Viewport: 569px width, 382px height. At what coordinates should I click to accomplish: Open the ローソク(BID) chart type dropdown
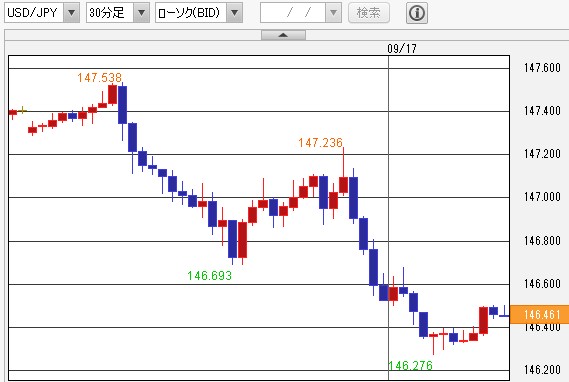(234, 13)
